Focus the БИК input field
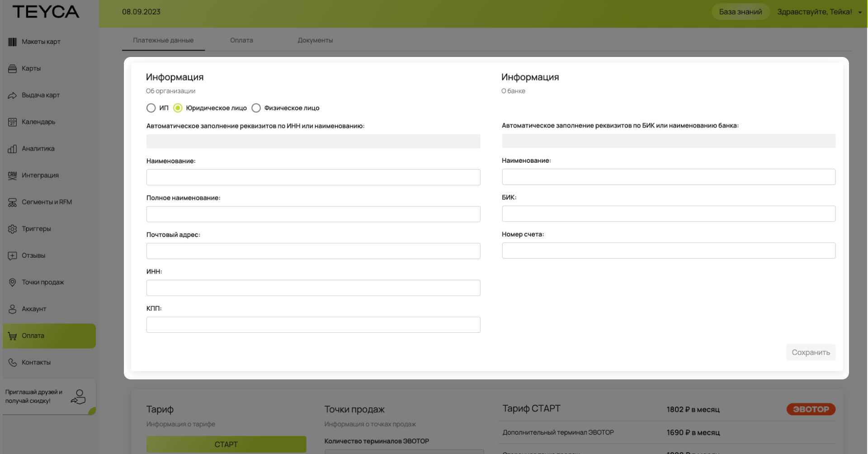Viewport: 868px width, 454px height. (x=669, y=214)
